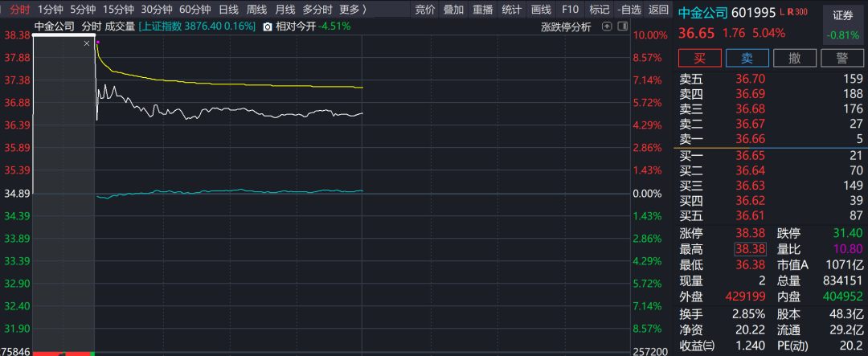
Task: Click stock code 601995
Action: pyautogui.click(x=753, y=12)
